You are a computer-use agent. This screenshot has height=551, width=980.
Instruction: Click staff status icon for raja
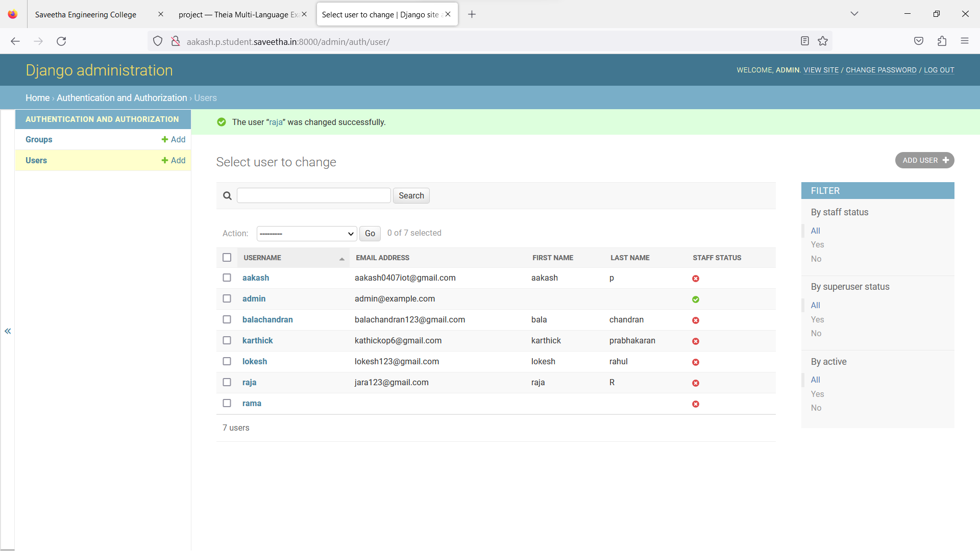point(696,383)
